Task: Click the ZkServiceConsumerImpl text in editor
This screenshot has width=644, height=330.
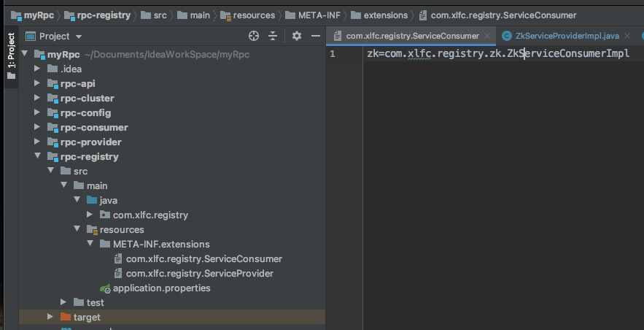Action: point(568,54)
